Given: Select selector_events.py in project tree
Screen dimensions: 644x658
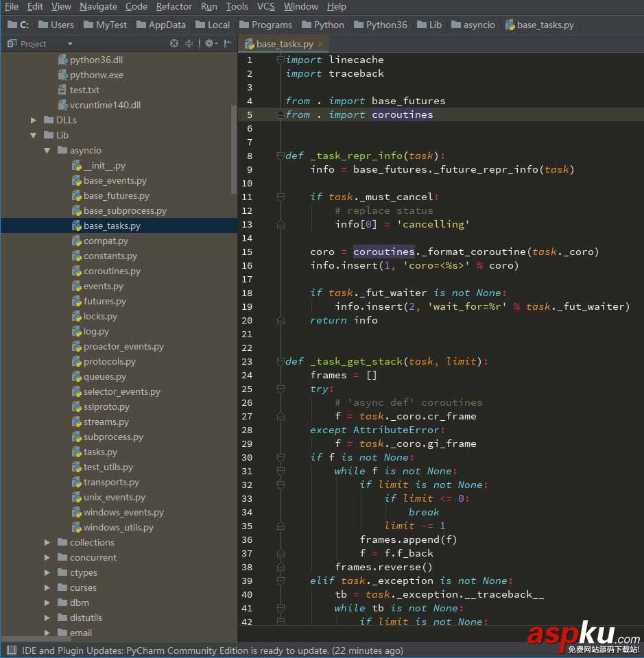Looking at the screenshot, I should pos(122,391).
